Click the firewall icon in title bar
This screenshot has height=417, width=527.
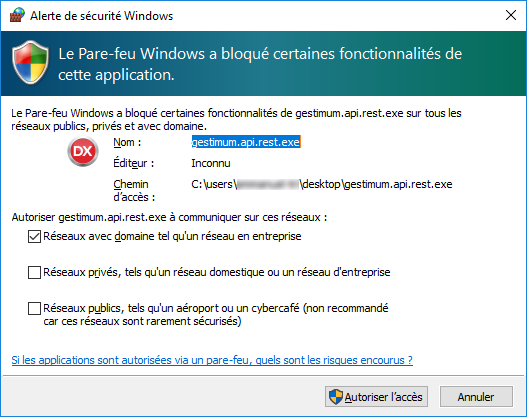pos(17,15)
